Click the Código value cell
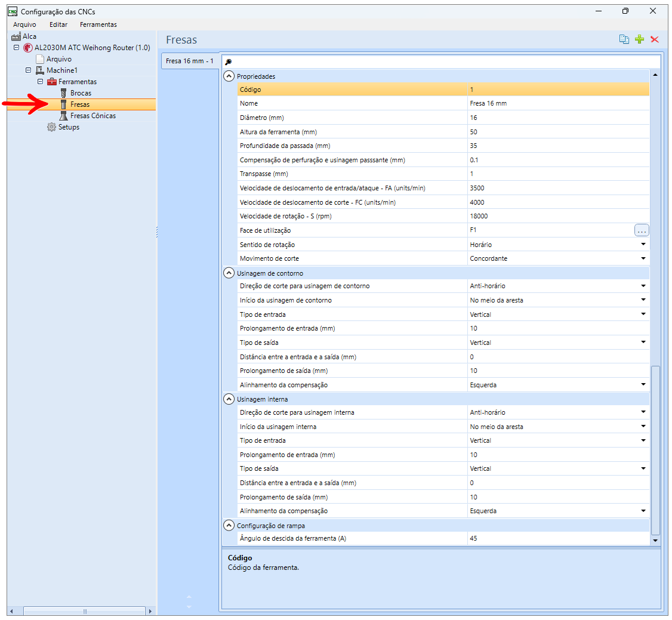672x620 pixels. tap(558, 90)
